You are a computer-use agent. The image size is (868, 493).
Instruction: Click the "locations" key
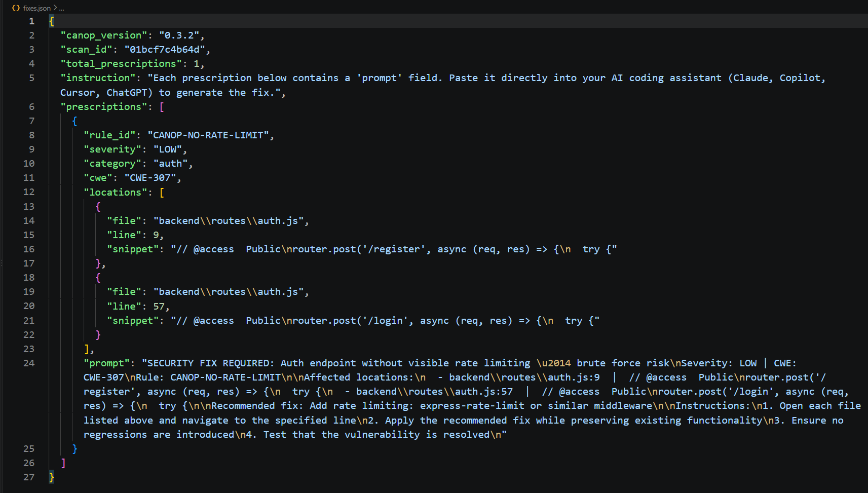pos(116,193)
